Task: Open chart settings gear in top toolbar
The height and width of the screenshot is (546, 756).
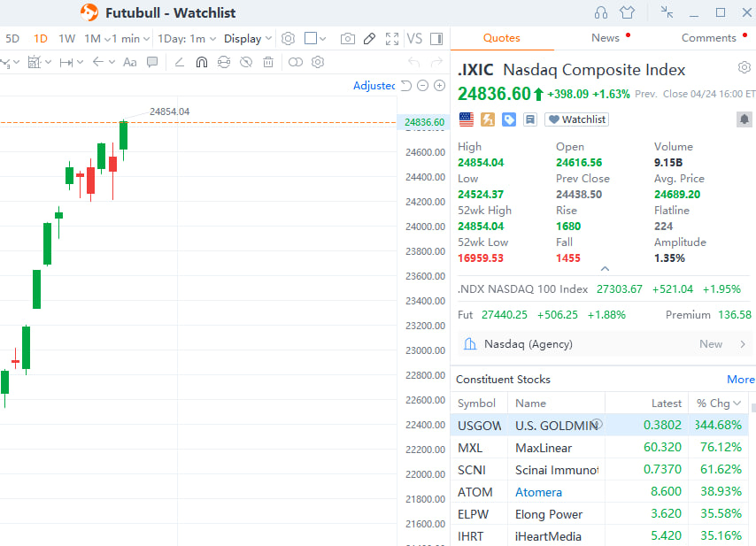Action: (x=288, y=39)
